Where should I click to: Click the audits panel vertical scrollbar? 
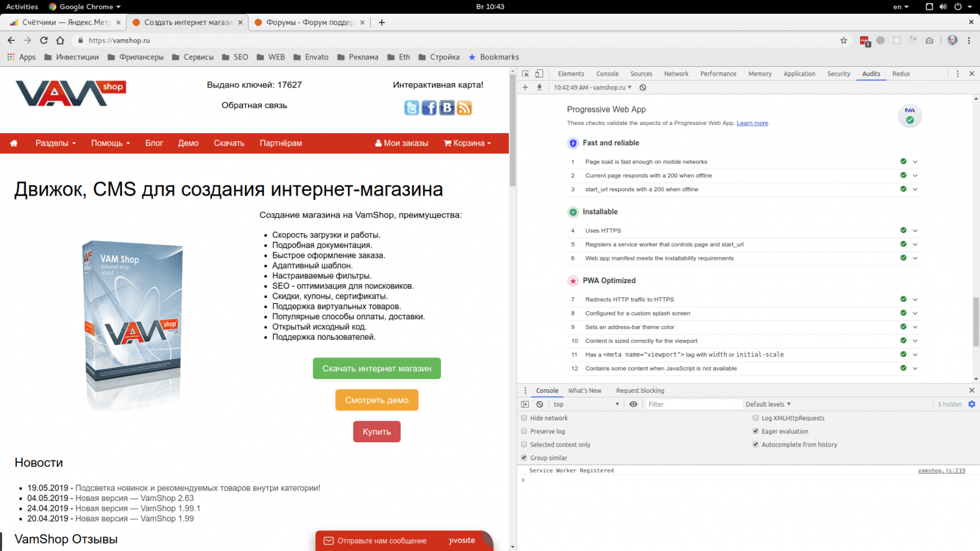click(x=976, y=322)
